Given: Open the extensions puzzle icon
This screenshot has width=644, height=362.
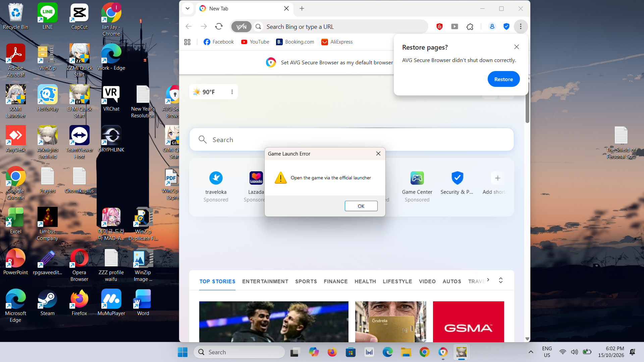Looking at the screenshot, I should pos(470,26).
